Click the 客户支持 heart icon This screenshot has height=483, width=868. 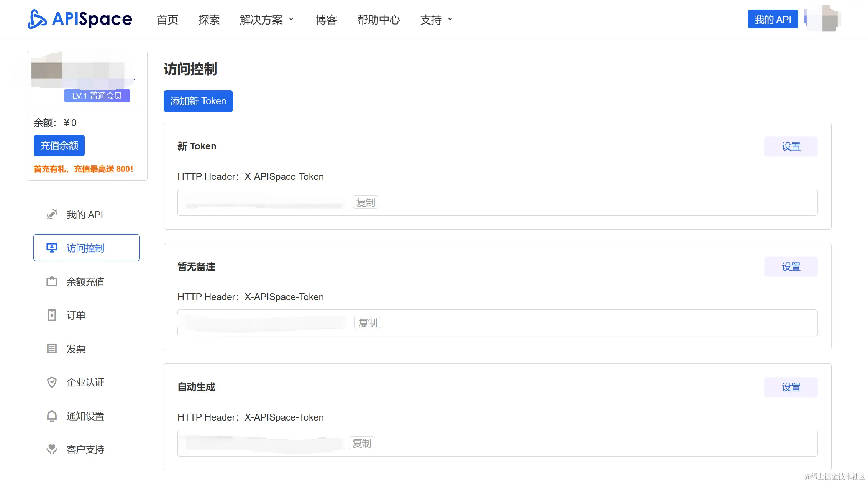(x=52, y=449)
